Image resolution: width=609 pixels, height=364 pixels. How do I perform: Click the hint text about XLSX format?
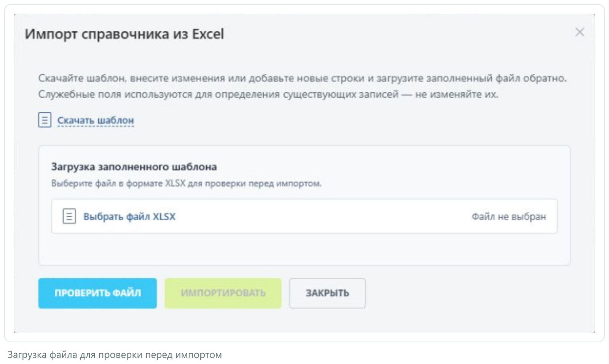(187, 183)
